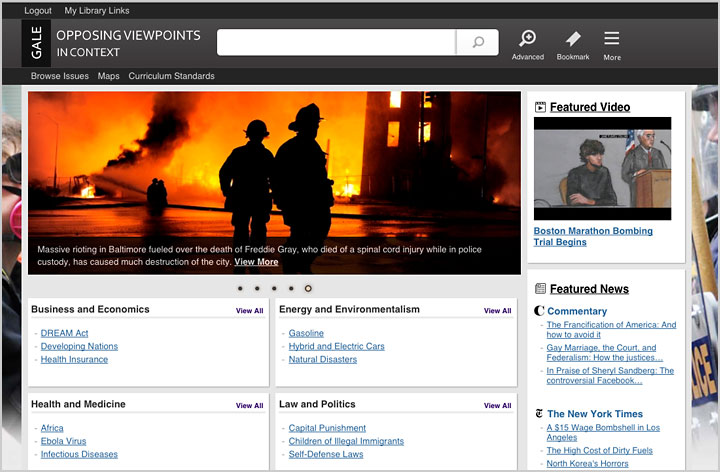This screenshot has height=472, width=720.
Task: Select the third carousel dot
Action: coord(274,288)
